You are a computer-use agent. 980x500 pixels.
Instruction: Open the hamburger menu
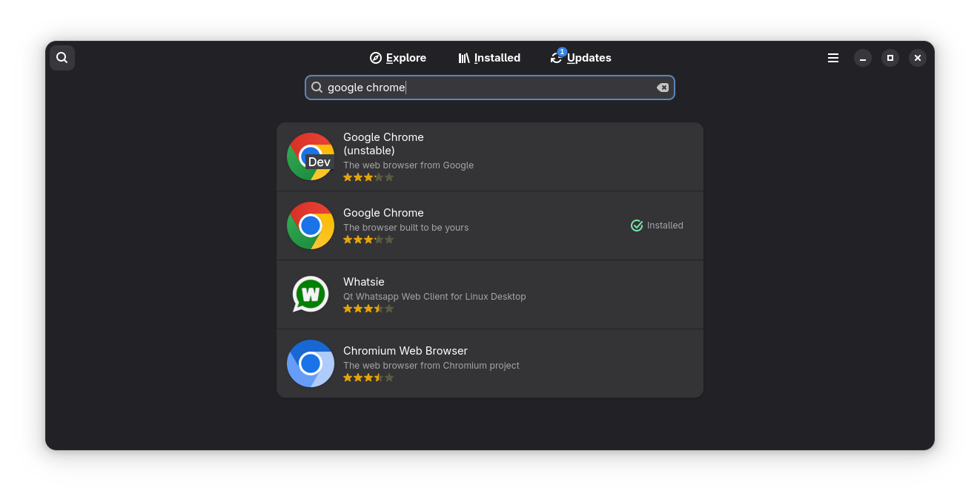[x=832, y=57]
